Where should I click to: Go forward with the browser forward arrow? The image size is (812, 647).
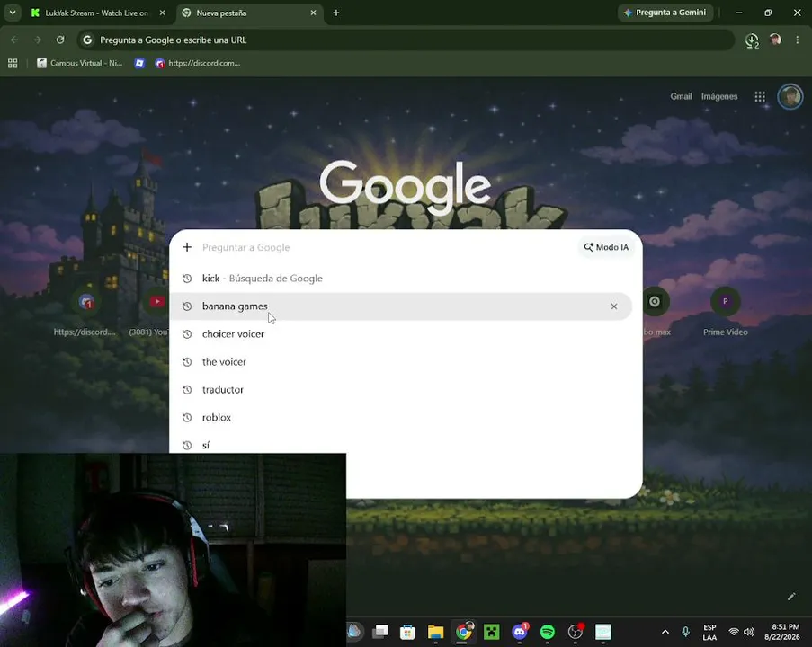[x=37, y=40]
